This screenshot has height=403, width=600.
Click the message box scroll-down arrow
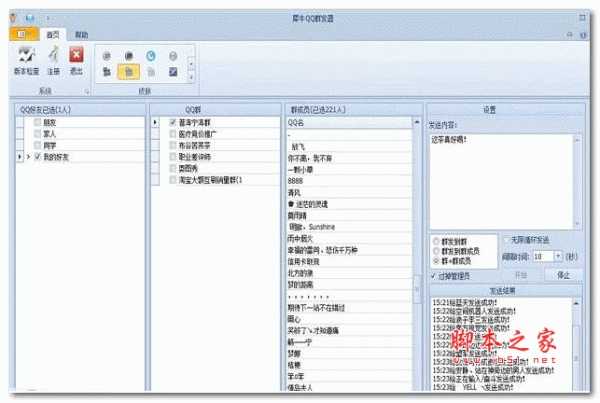coord(577,224)
